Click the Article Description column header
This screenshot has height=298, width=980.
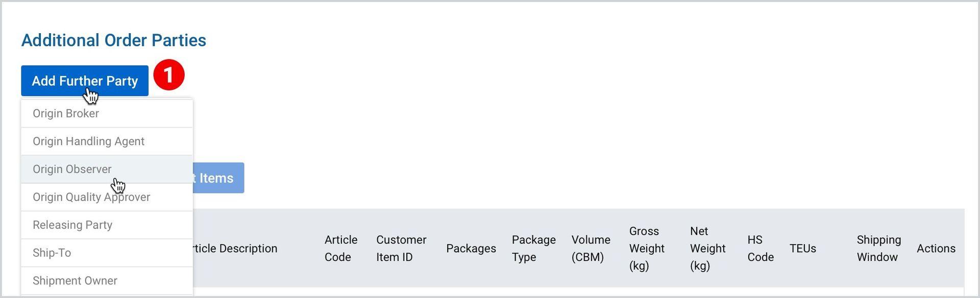(x=235, y=249)
